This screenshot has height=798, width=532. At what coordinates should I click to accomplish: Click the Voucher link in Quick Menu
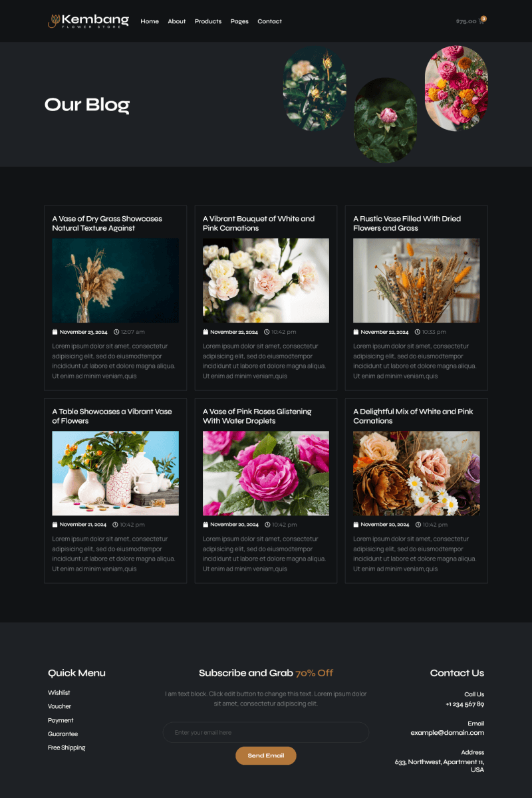point(60,707)
